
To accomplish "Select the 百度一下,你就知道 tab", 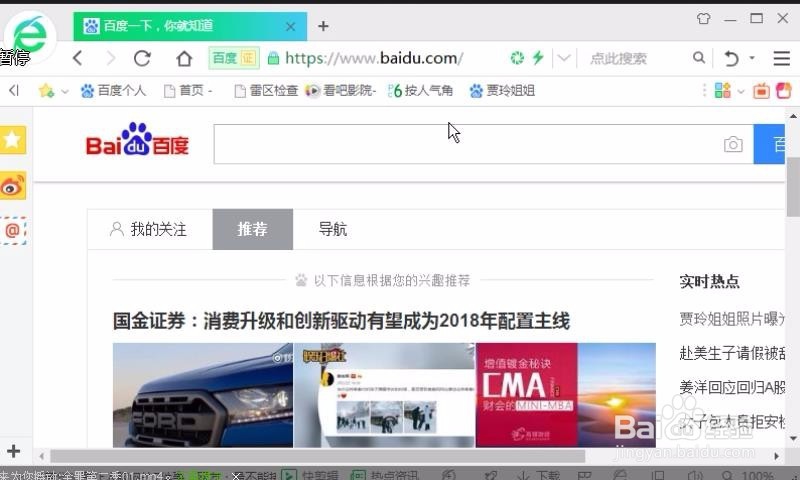I will point(190,26).
